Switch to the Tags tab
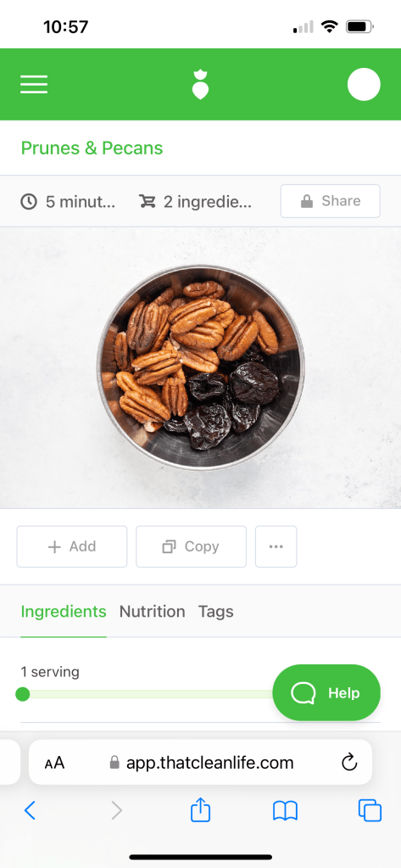The width and height of the screenshot is (401, 868). click(x=215, y=612)
